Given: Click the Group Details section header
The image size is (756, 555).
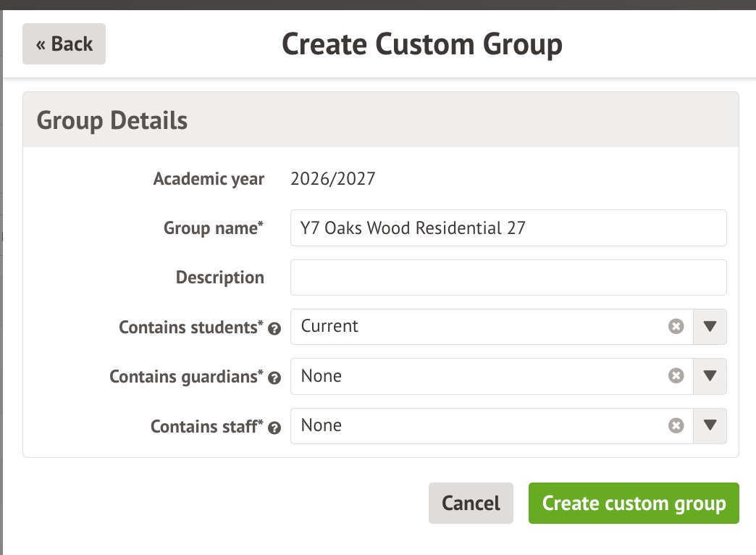Looking at the screenshot, I should tap(112, 120).
